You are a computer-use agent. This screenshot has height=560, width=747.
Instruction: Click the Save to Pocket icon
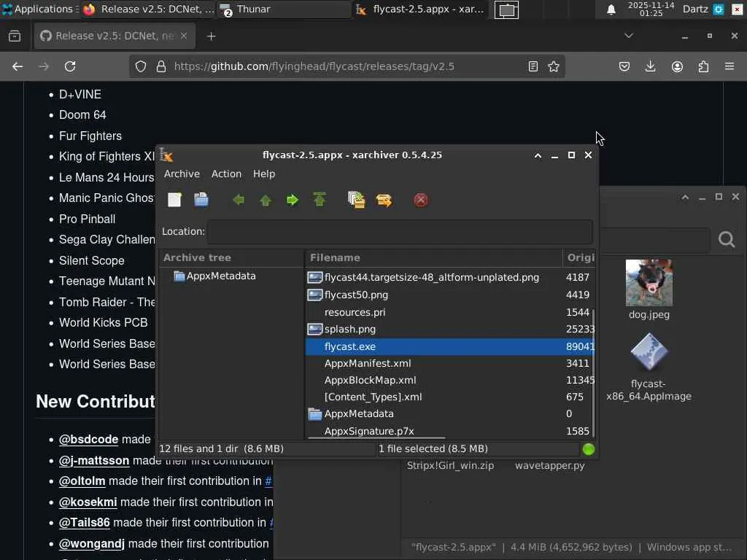point(624,66)
